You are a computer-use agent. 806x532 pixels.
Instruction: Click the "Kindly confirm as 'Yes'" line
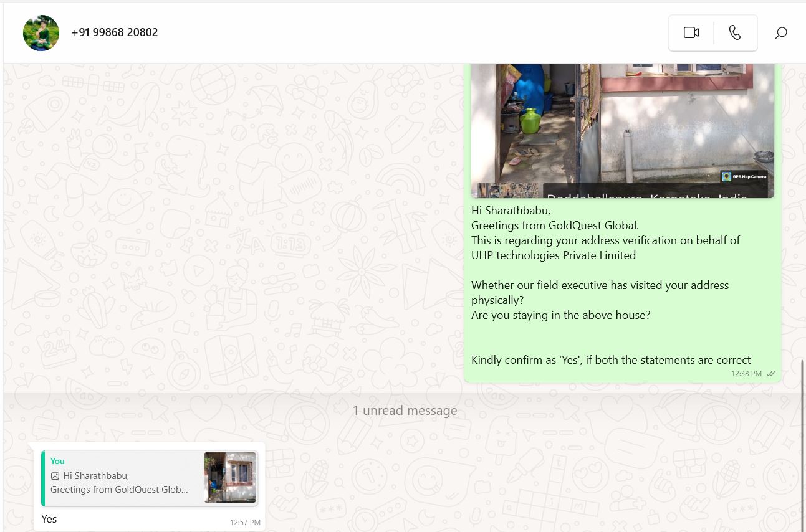pyautogui.click(x=611, y=360)
